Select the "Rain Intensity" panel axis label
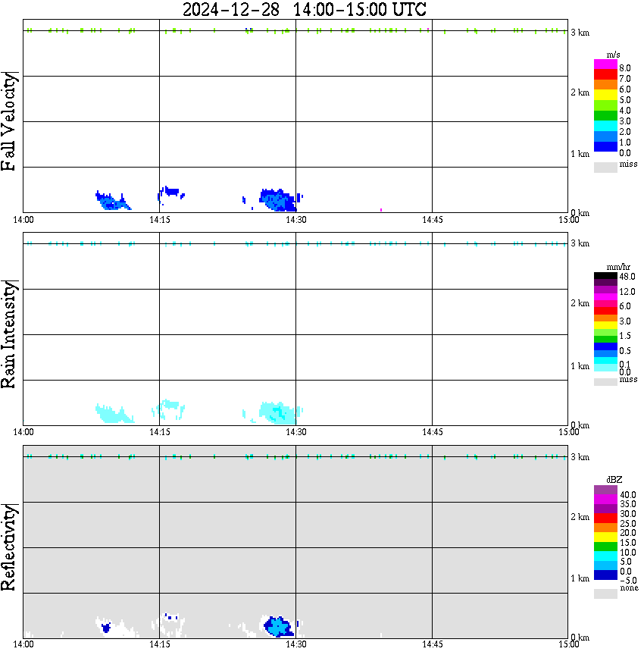This screenshot has width=644, height=658. pos(9,334)
